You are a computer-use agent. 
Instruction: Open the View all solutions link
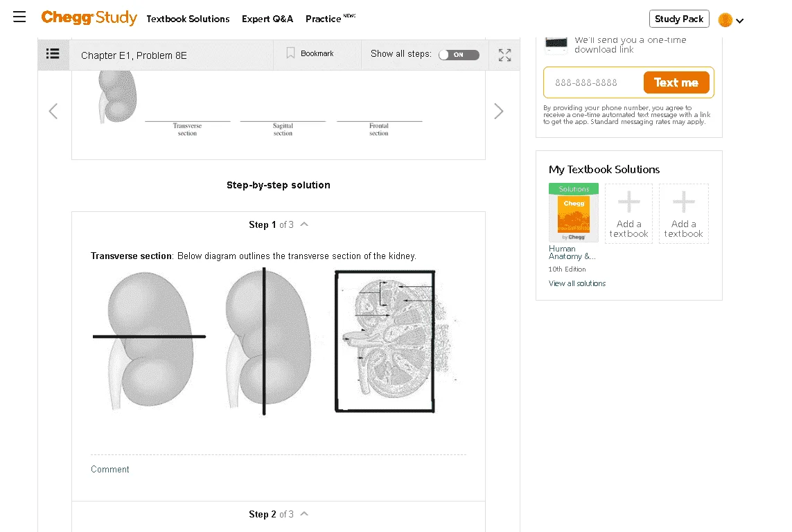click(x=577, y=284)
